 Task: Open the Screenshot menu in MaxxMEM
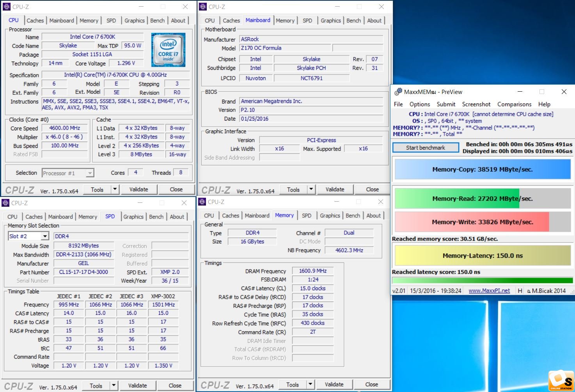click(x=476, y=105)
